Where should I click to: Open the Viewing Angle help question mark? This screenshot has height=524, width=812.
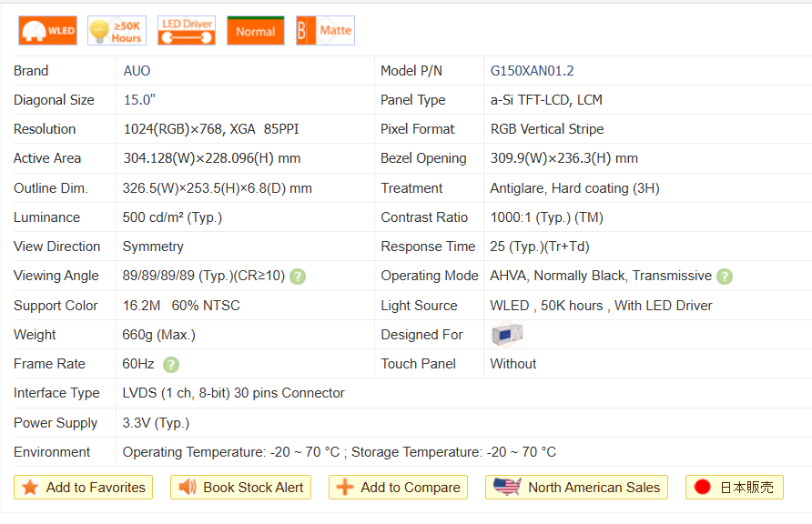298,277
